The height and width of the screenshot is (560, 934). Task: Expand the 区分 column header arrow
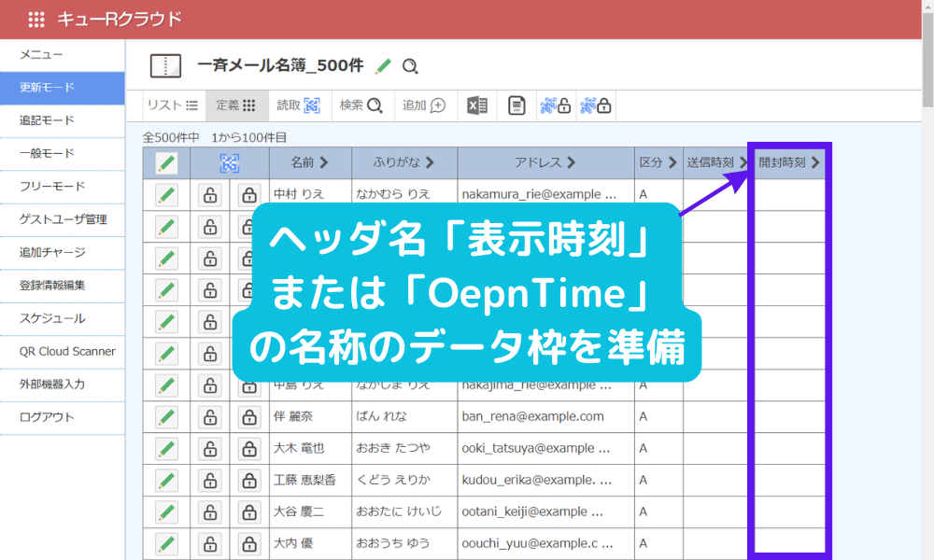pos(672,162)
